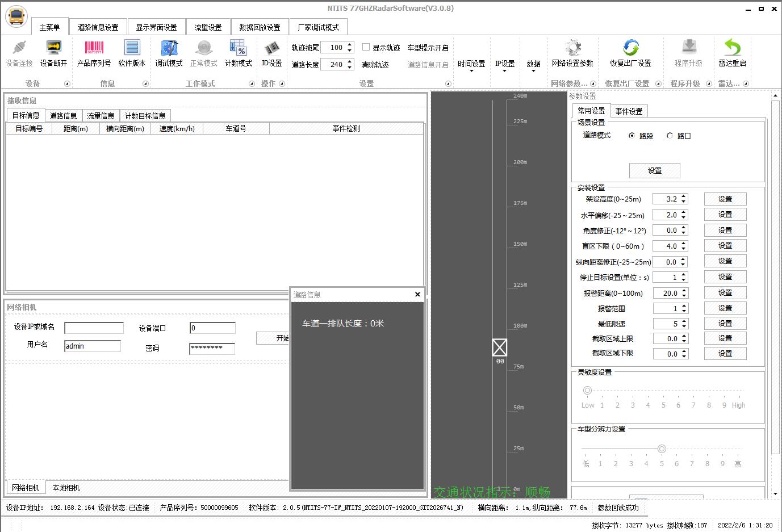This screenshot has height=532, width=782.
Task: Click 设置 button for 架设高度
Action: 725,199
